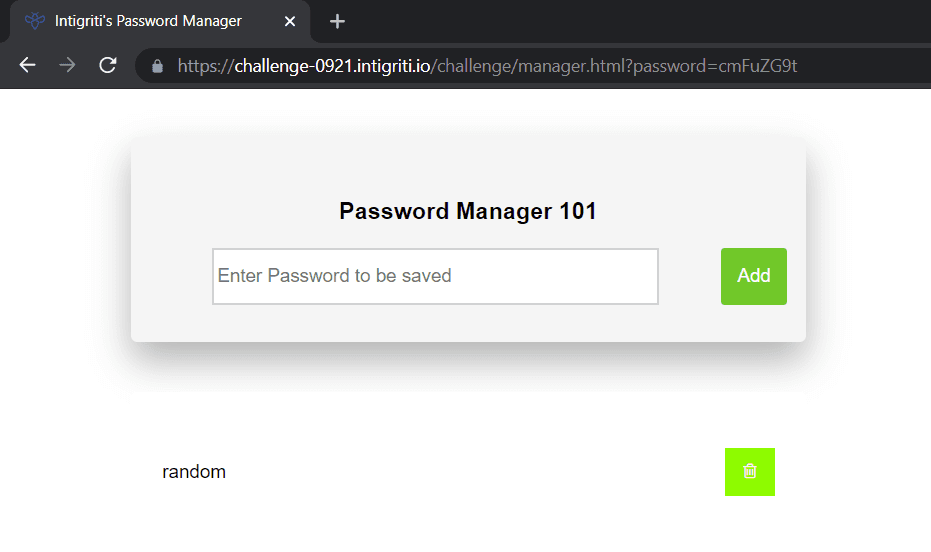
Task: Click the Add button
Action: (753, 276)
